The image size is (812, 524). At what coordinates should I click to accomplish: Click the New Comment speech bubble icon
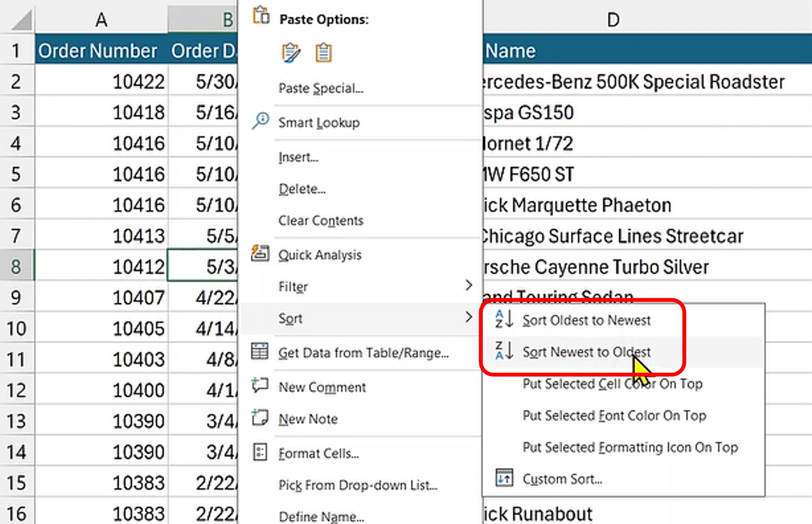click(260, 385)
